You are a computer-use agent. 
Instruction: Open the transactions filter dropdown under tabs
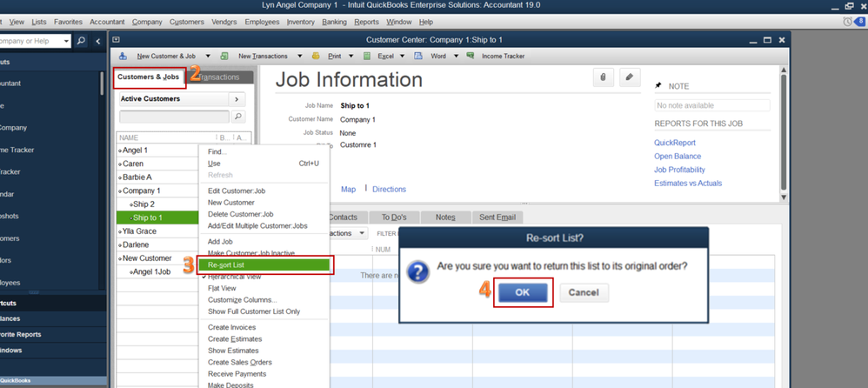click(361, 233)
